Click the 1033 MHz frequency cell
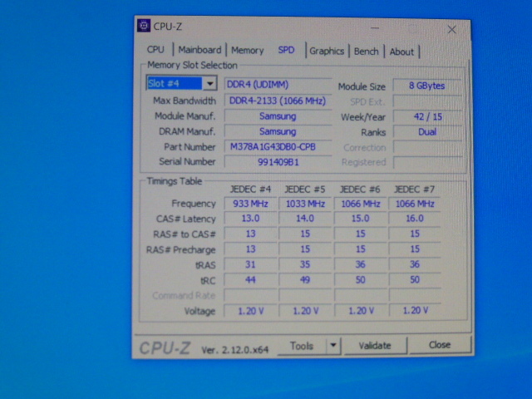Viewport: 532px width, 399px height. (305, 204)
